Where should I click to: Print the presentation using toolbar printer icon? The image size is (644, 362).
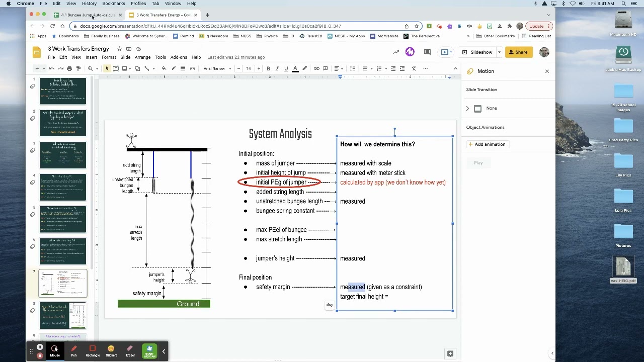click(x=69, y=68)
